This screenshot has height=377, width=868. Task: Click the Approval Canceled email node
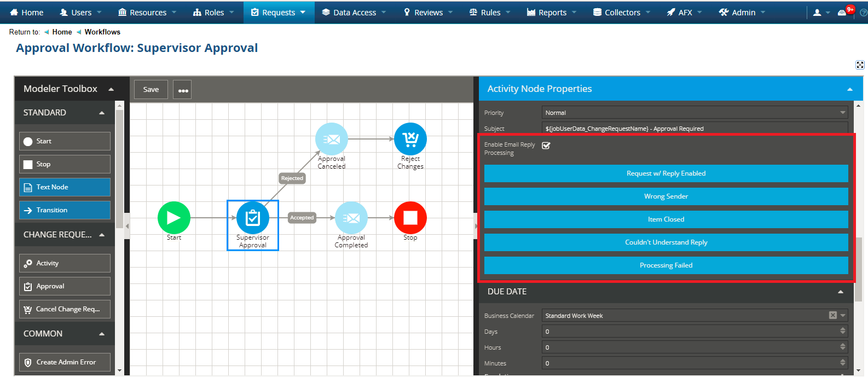point(331,139)
